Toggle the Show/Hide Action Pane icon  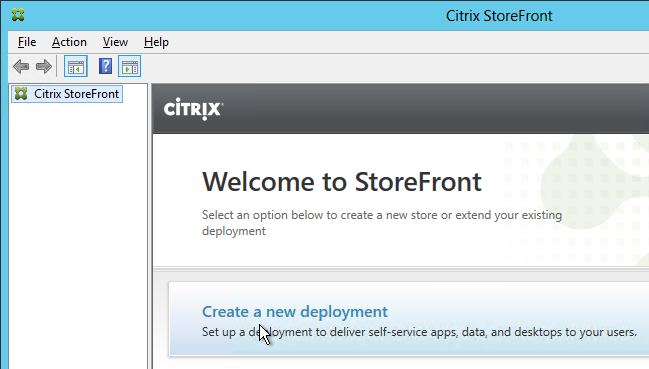point(130,66)
